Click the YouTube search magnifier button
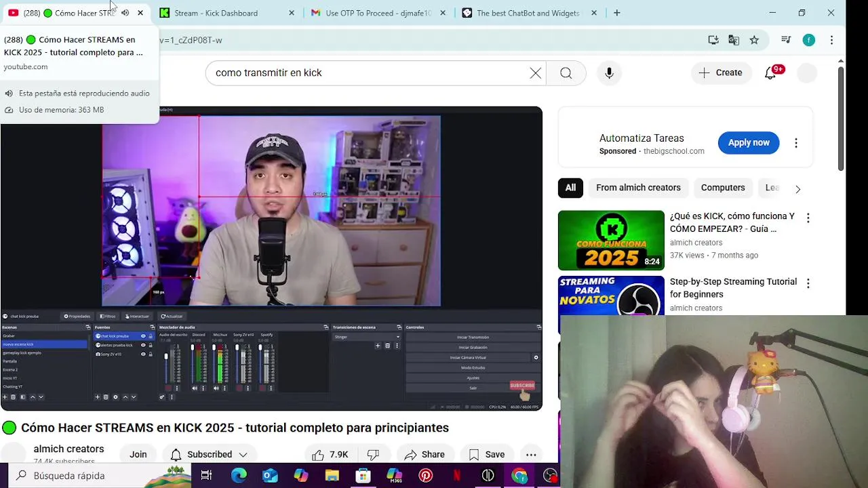 coord(566,73)
